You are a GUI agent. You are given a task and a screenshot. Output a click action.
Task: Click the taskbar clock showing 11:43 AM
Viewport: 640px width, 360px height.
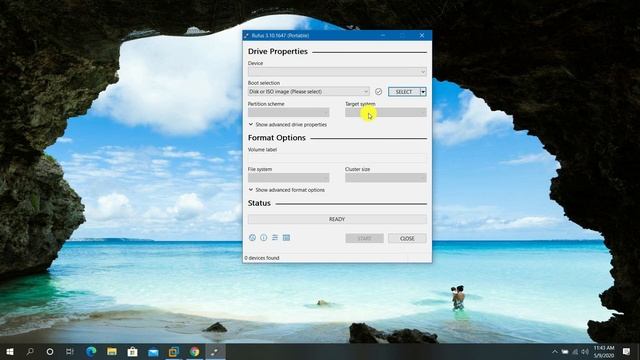pyautogui.click(x=604, y=351)
